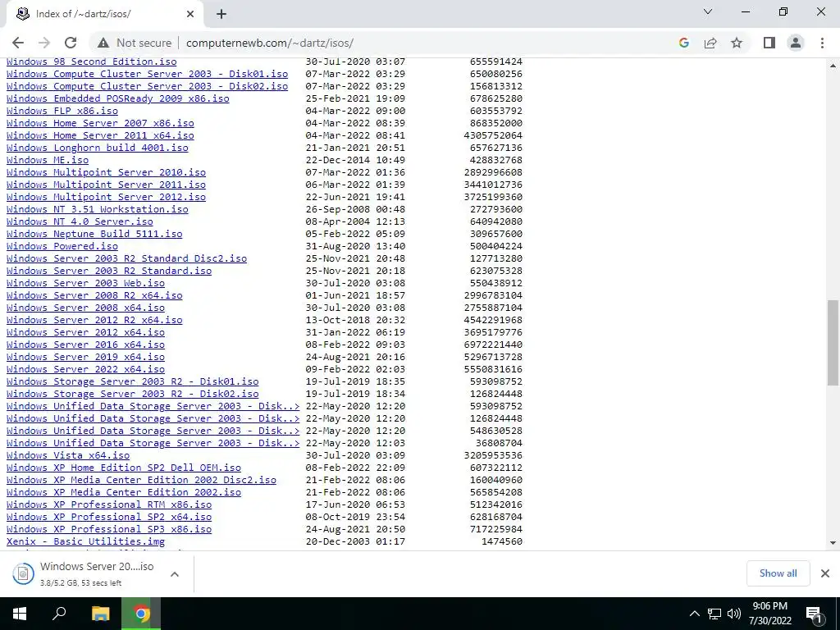This screenshot has height=630, width=840.
Task: Click the forward navigation arrow
Action: coord(44,43)
